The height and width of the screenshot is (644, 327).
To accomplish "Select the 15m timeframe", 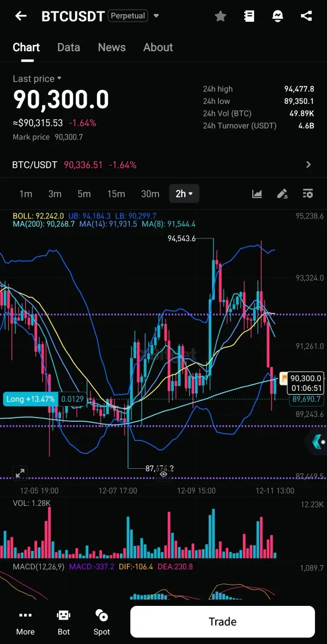I will pos(116,194).
